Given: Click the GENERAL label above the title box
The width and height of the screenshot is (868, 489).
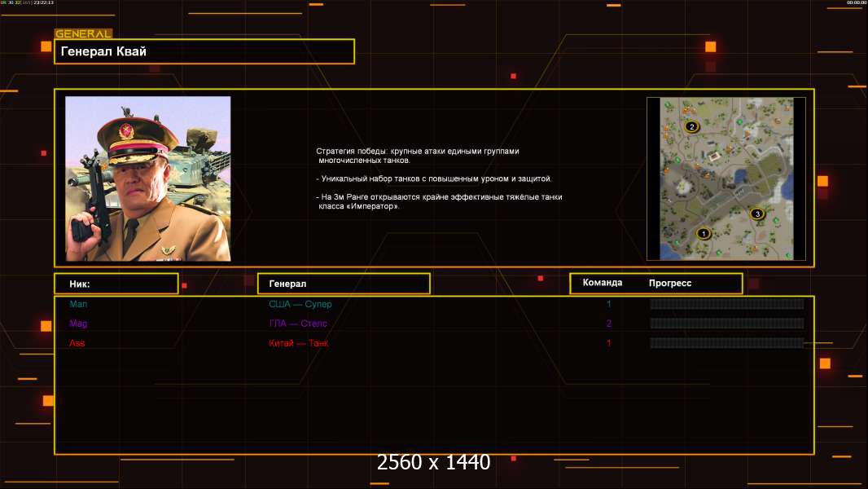Looking at the screenshot, I should click(83, 34).
